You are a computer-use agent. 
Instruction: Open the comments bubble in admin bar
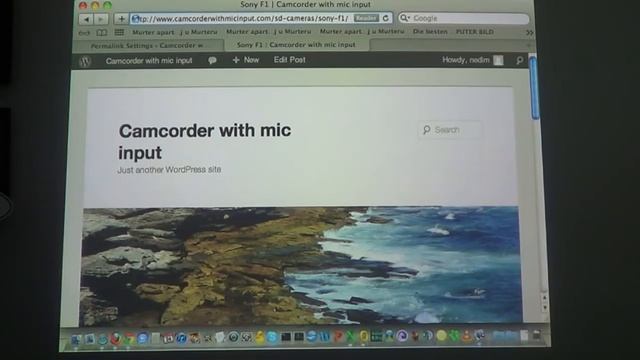click(x=212, y=60)
